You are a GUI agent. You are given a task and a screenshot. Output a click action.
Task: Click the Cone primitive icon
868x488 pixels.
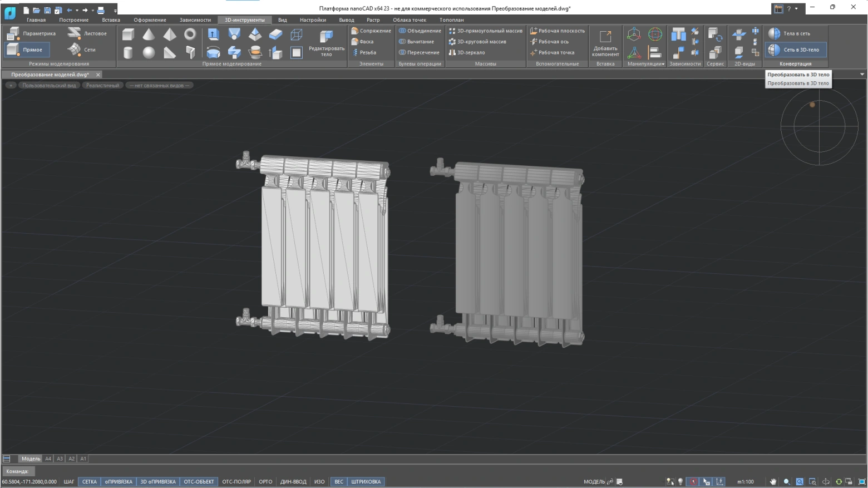click(x=149, y=34)
